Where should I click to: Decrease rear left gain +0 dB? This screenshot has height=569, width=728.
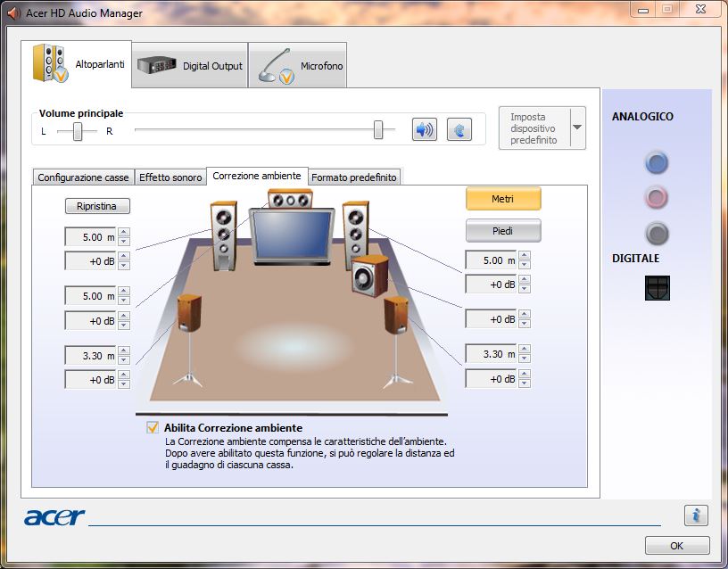tap(123, 384)
